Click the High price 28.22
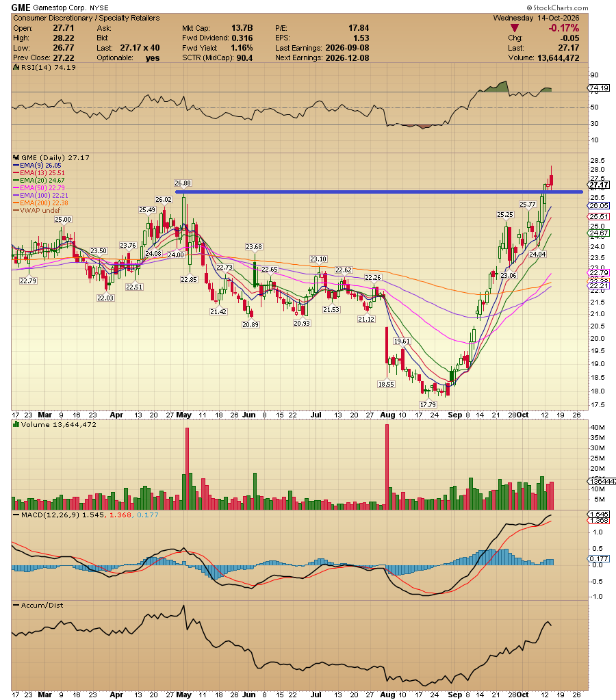This screenshot has width=616, height=700. click(64, 38)
